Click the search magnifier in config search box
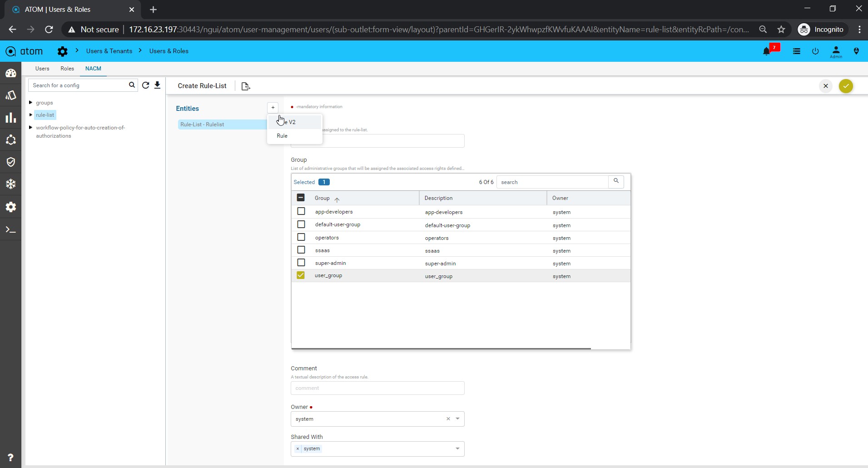 coord(132,85)
